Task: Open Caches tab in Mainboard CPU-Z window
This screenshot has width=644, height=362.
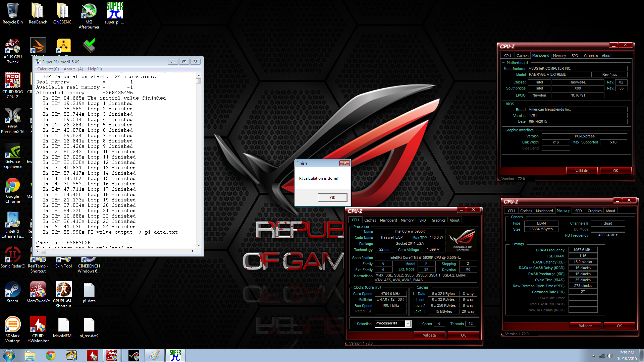Action: pyautogui.click(x=522, y=56)
